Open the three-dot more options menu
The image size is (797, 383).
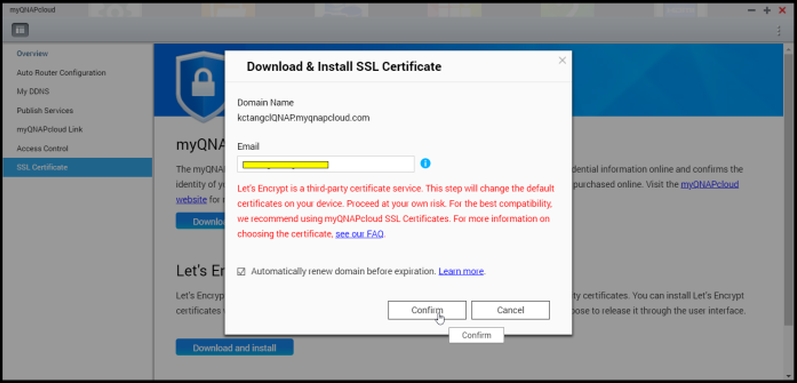tap(778, 30)
